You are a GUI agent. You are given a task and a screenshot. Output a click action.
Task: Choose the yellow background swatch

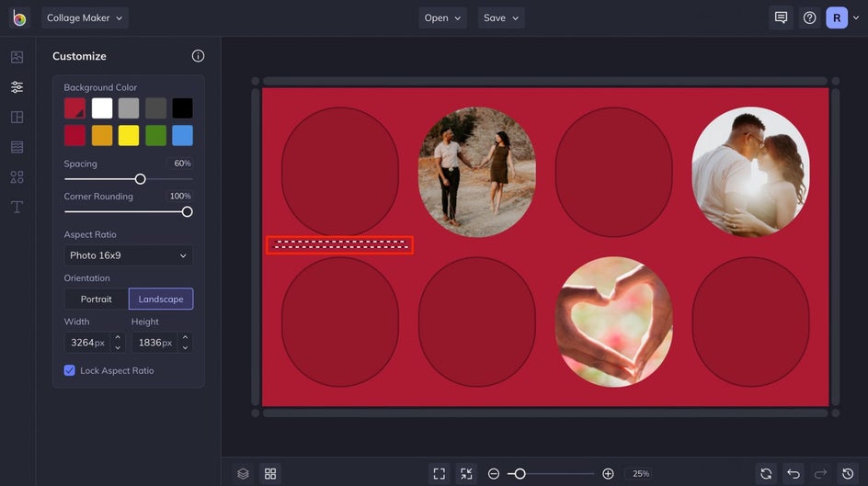pyautogui.click(x=129, y=135)
